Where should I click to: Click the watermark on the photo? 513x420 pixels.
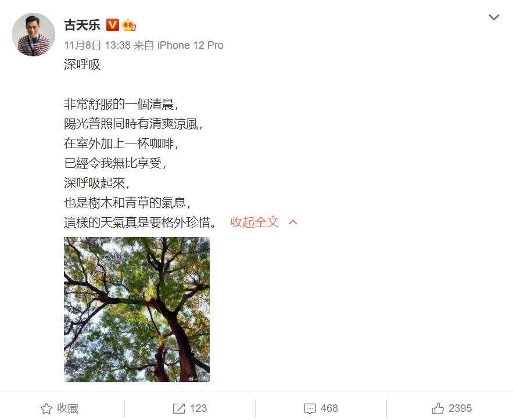pos(198,379)
